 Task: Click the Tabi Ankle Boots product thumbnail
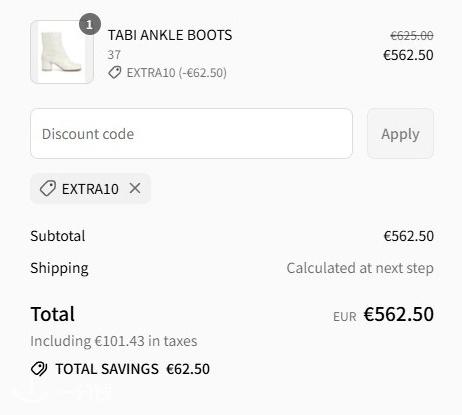62,52
